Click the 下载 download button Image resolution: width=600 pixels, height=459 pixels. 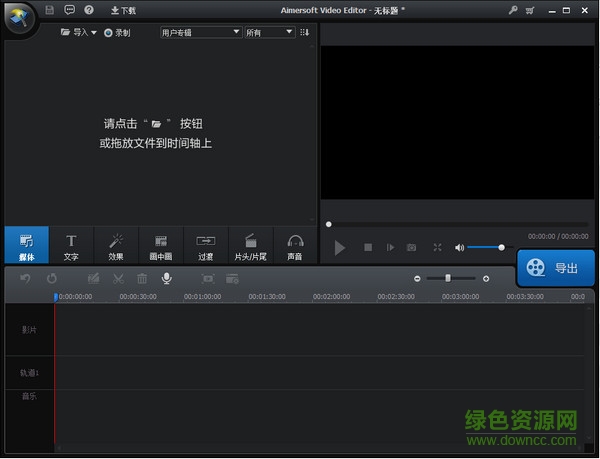(123, 10)
